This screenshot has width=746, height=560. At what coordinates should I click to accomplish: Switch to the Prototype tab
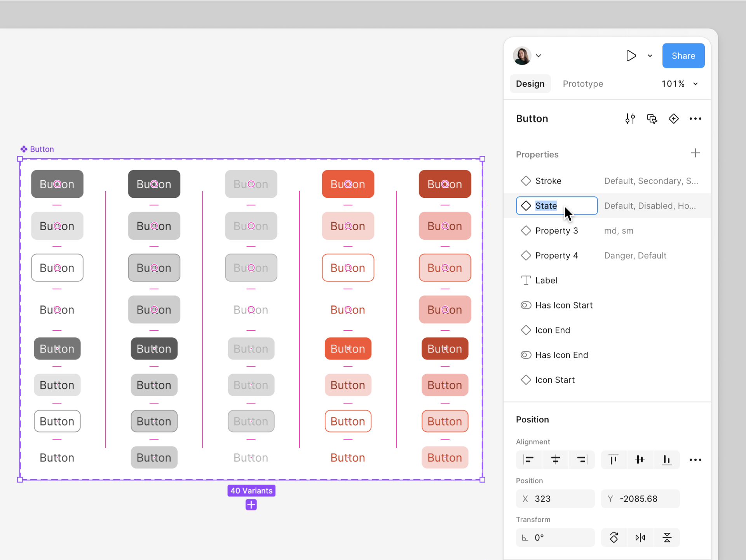[x=583, y=84]
